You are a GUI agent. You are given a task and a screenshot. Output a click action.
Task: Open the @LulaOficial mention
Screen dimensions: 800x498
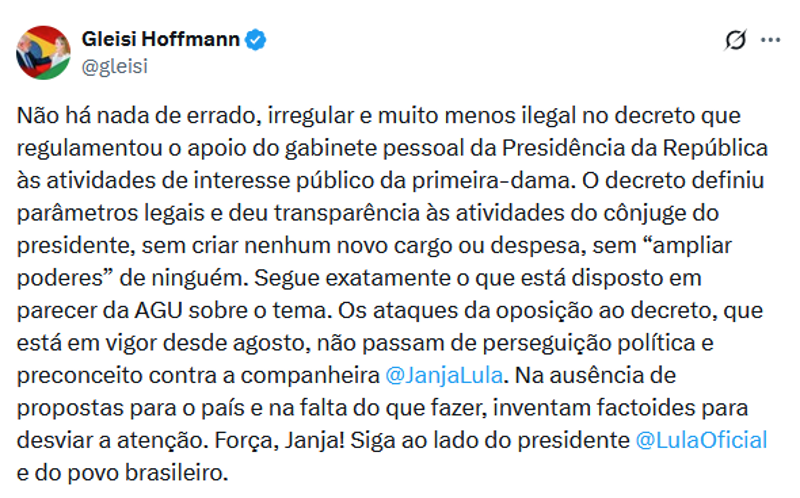pos(701,440)
